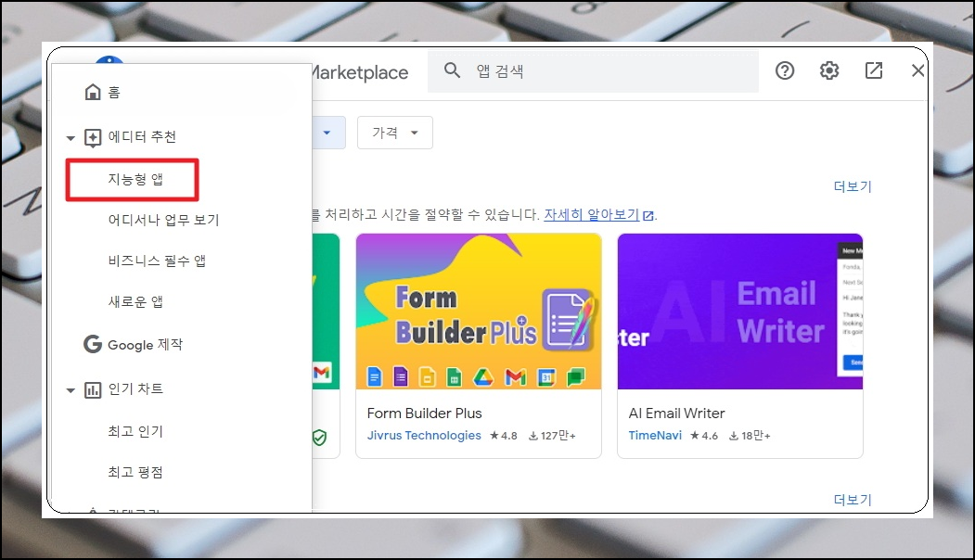Select 새로운 앱 in sidebar

pyautogui.click(x=135, y=302)
